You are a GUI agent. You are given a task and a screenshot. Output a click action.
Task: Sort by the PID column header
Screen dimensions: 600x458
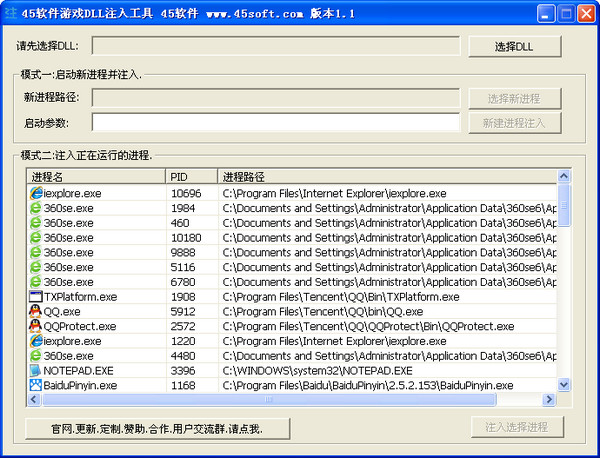(191, 177)
